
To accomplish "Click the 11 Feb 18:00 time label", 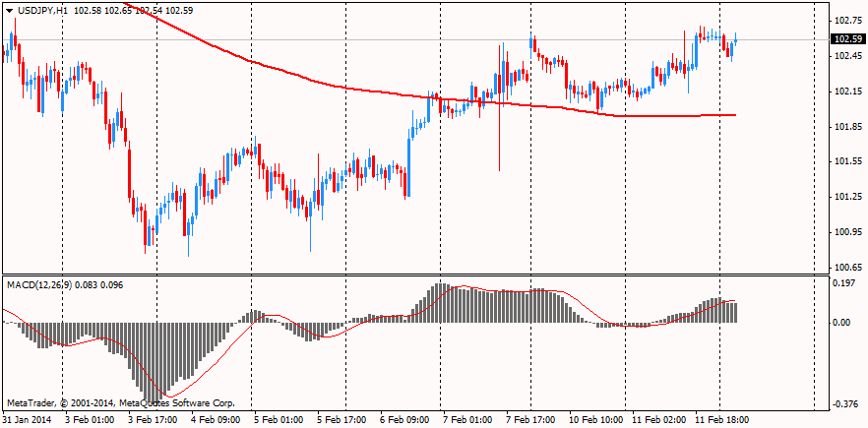I will click(x=723, y=420).
